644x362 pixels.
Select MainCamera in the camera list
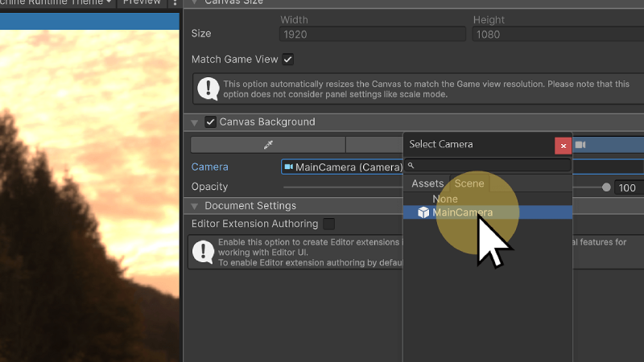coord(488,212)
